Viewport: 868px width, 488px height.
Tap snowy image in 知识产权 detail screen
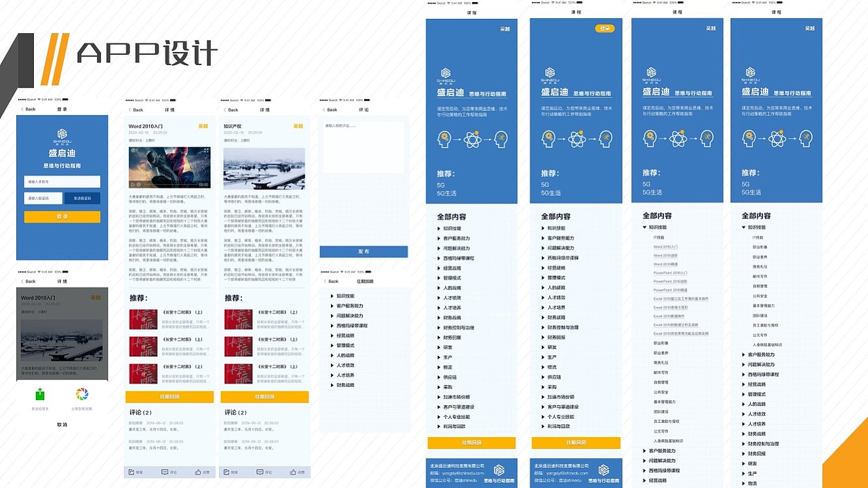click(264, 168)
